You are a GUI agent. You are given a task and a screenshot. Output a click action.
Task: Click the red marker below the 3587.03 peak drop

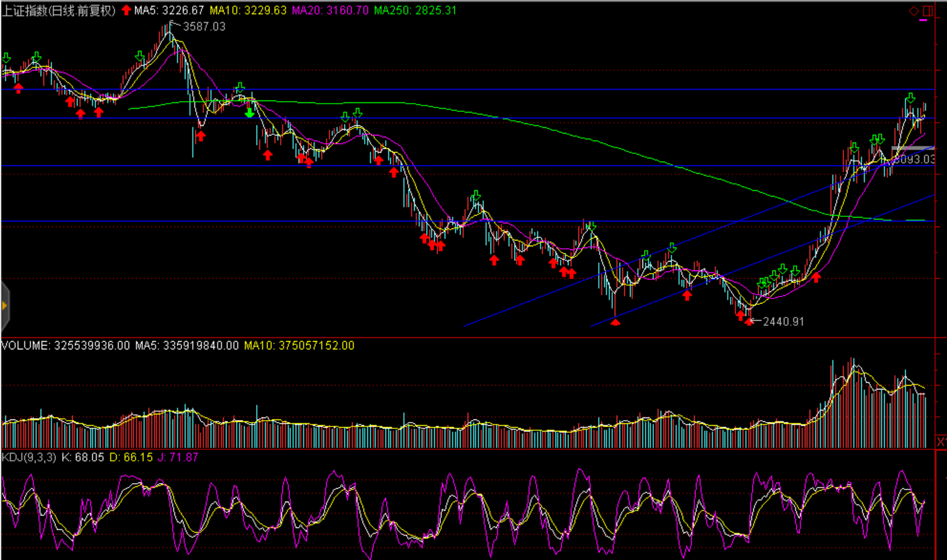click(201, 136)
